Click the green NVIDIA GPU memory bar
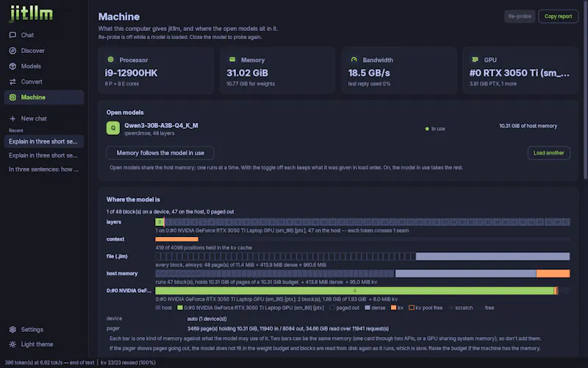 (x=354, y=291)
